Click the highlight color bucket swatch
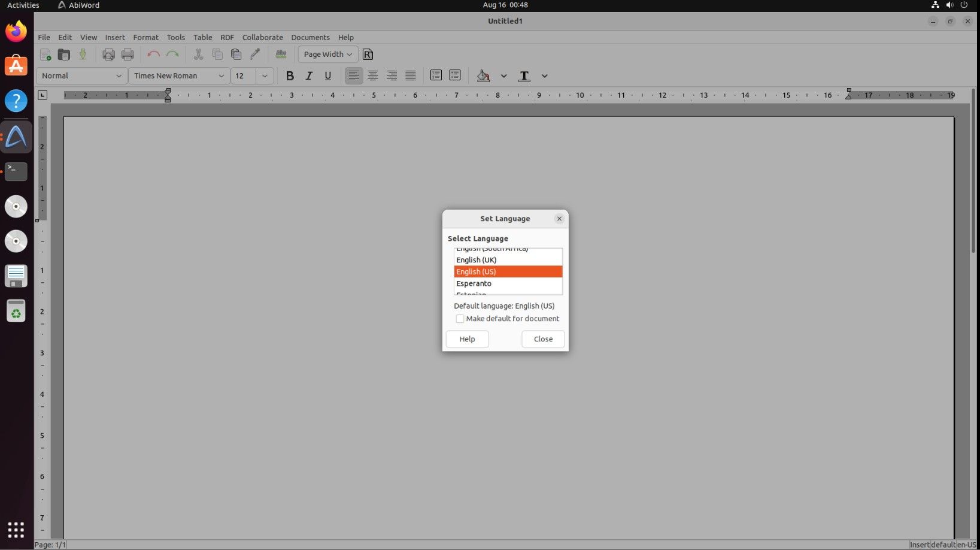 pos(483,76)
